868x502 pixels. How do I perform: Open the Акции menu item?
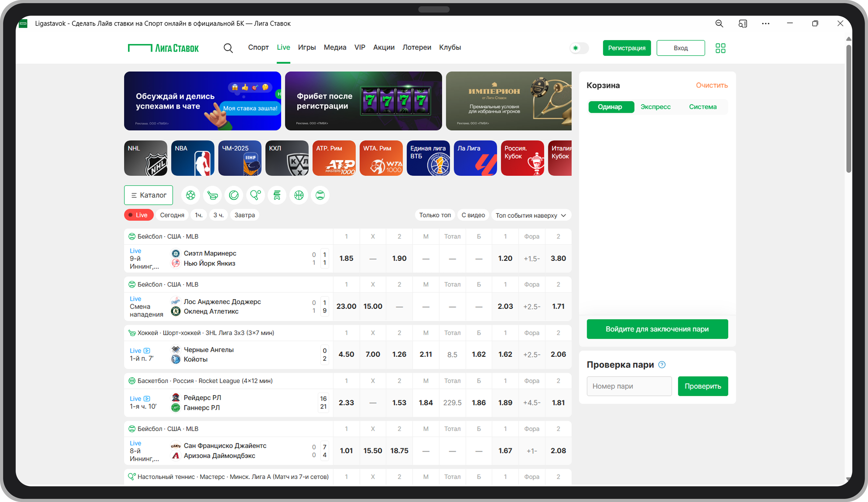(x=384, y=47)
